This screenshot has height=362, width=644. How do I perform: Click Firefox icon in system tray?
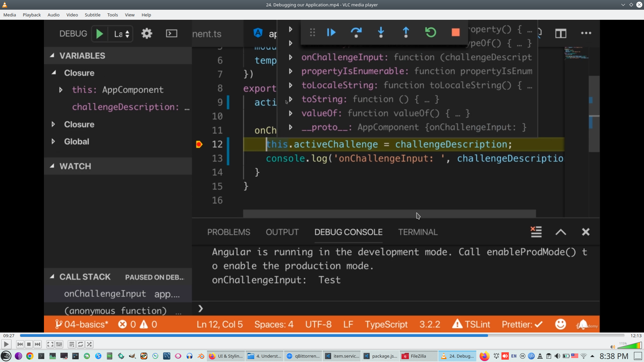[484, 356]
